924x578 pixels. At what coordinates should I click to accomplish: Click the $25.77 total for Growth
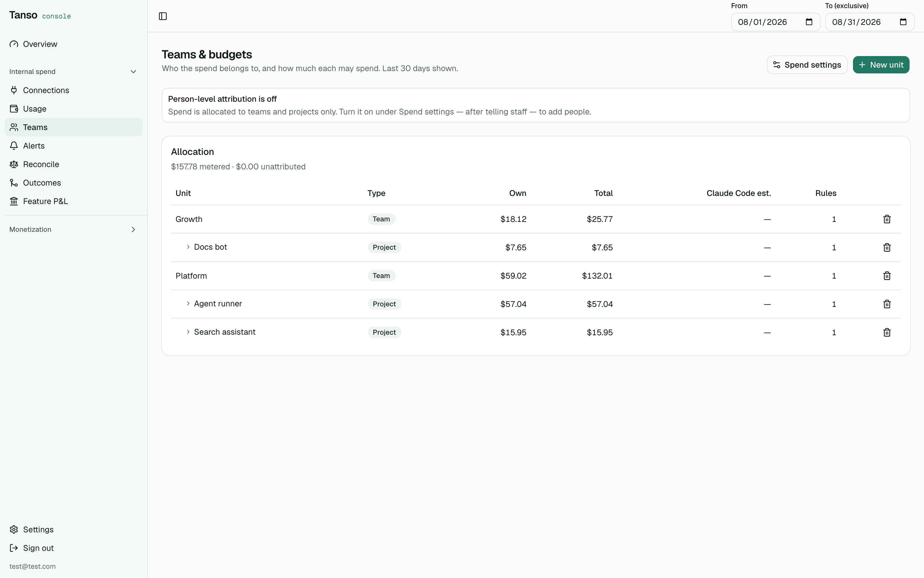click(x=600, y=219)
